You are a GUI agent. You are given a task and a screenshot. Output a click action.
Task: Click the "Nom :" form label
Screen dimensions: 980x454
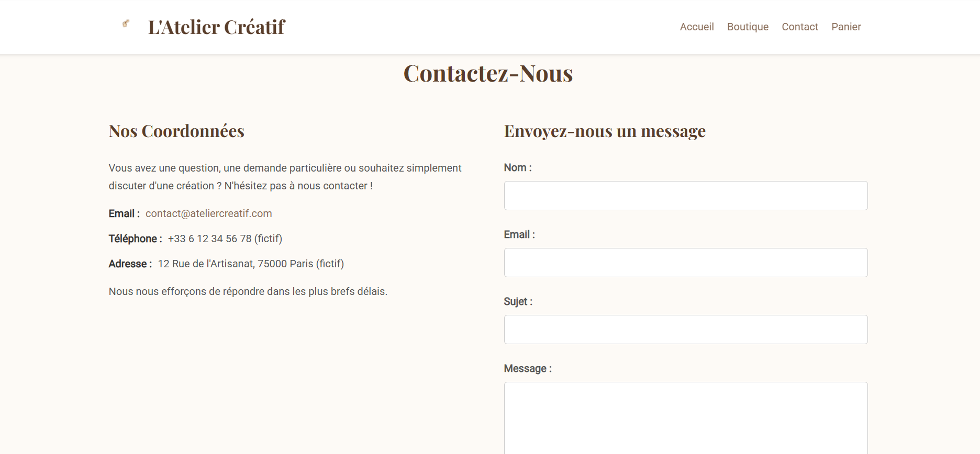[x=518, y=167]
